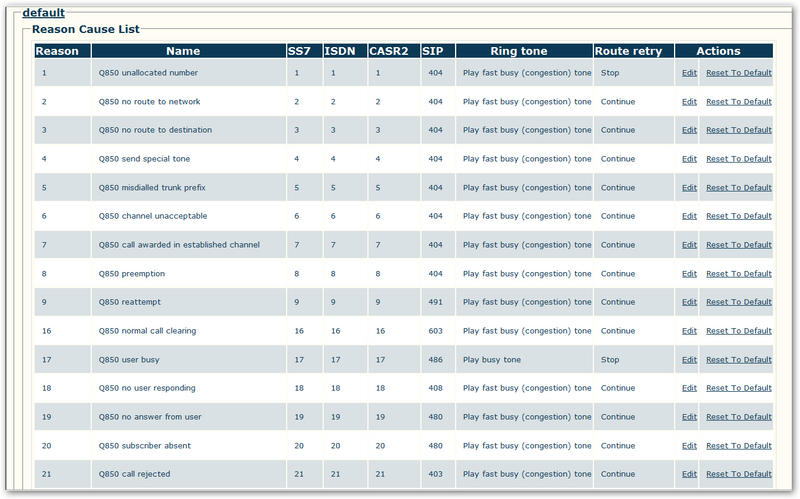Edit the Q850 user busy row

coord(689,360)
